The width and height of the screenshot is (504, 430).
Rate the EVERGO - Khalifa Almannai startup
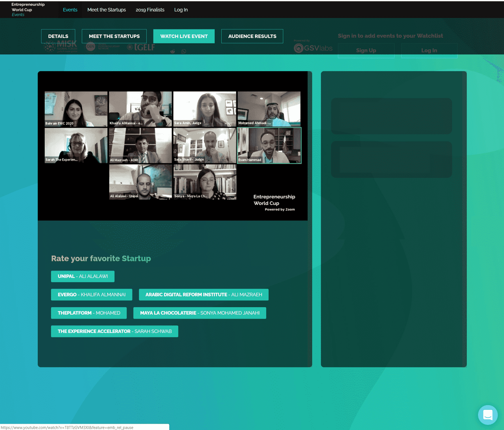(92, 295)
